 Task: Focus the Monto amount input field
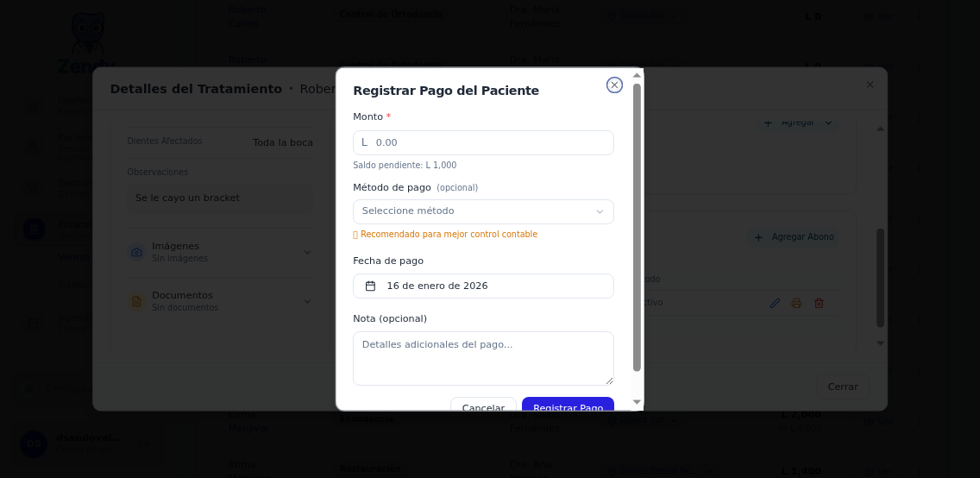(490, 142)
